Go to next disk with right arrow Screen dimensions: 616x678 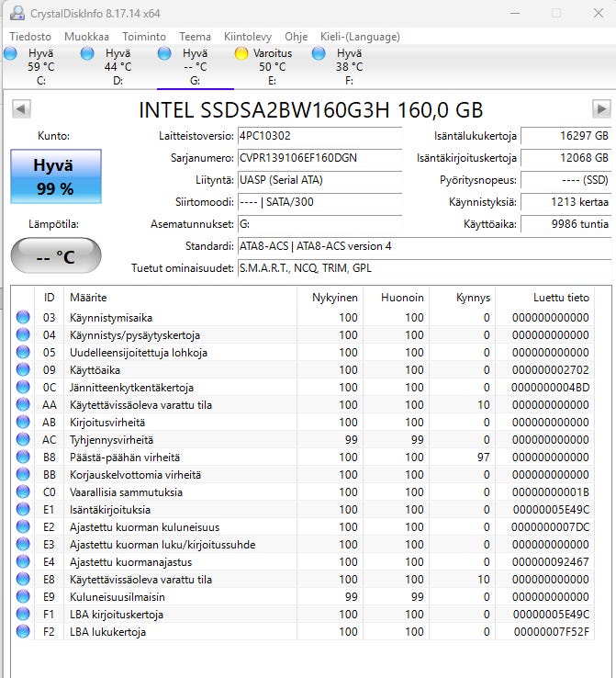tap(601, 109)
